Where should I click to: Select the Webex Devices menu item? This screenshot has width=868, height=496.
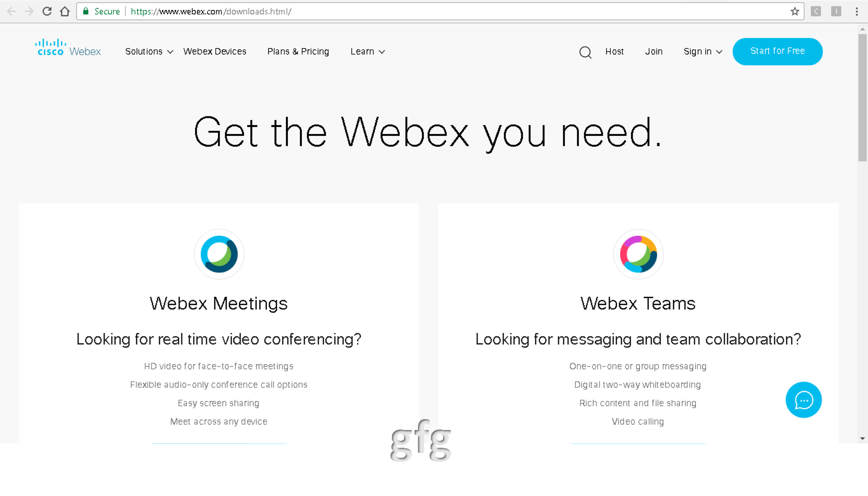215,51
